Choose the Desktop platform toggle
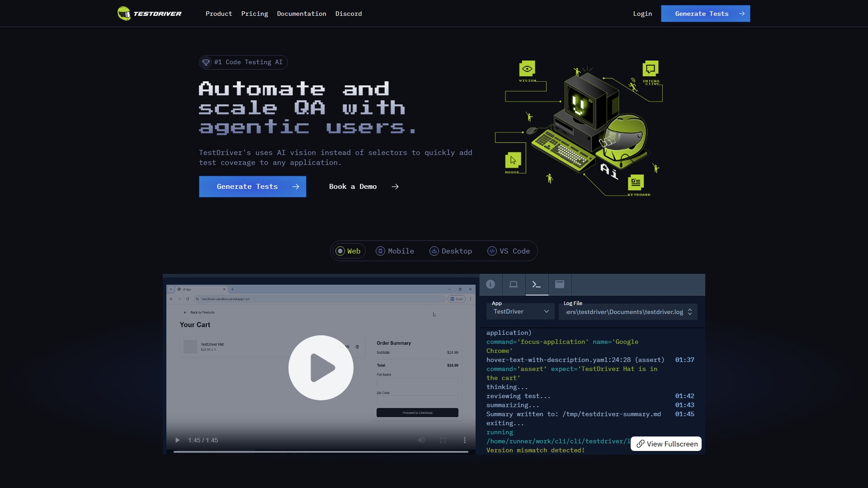The width and height of the screenshot is (868, 488). 451,251
